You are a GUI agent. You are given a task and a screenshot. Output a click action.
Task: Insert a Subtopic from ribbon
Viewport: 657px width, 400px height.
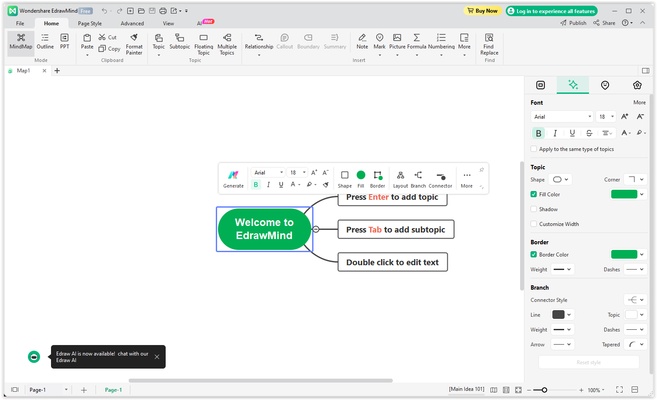180,41
